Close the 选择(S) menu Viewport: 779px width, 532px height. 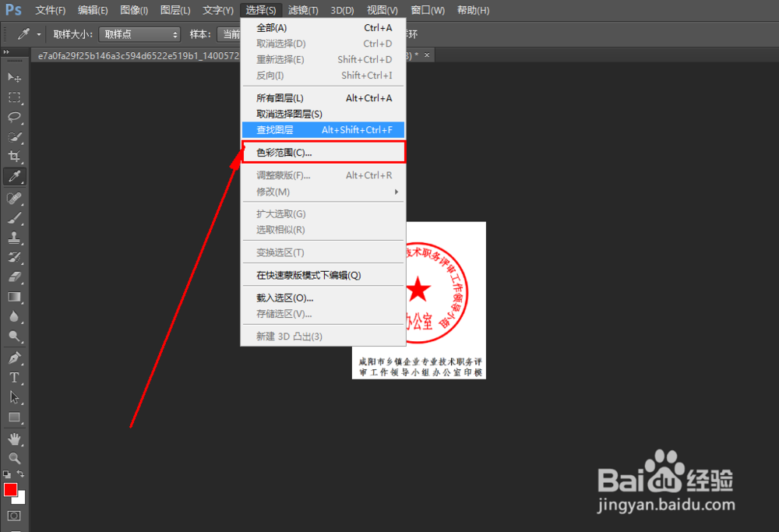[261, 10]
